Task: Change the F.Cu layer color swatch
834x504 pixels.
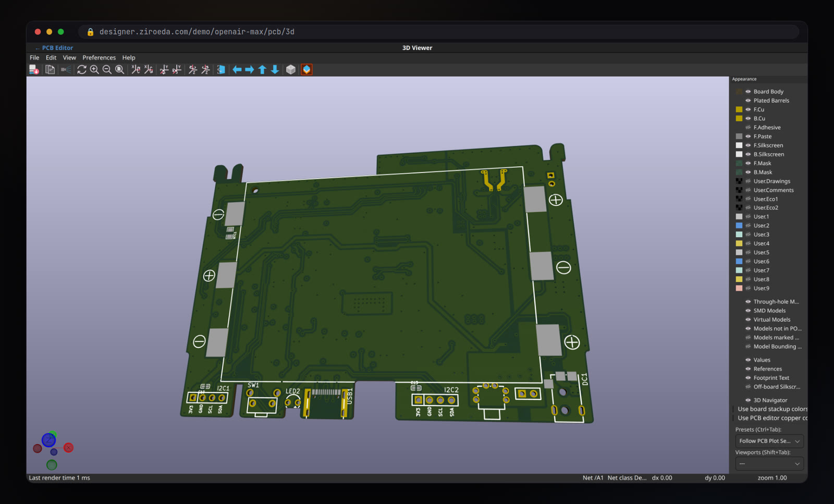Action: [739, 109]
